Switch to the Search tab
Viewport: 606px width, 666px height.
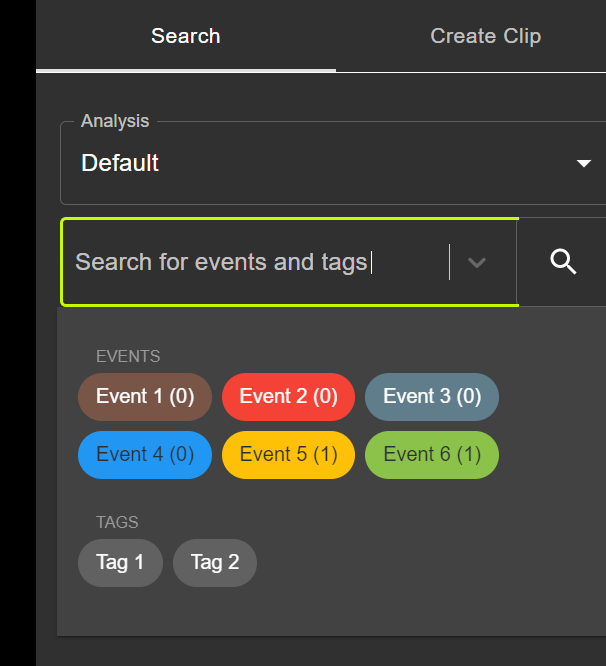[186, 36]
